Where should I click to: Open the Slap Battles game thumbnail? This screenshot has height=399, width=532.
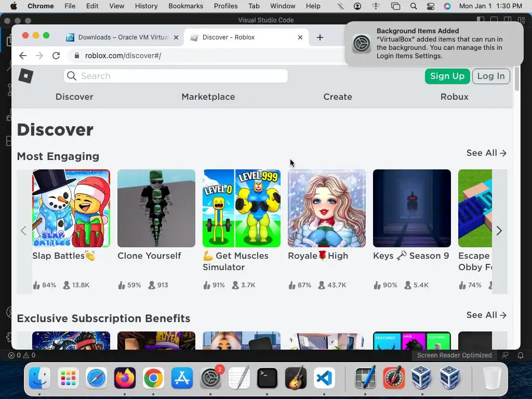pos(71,208)
